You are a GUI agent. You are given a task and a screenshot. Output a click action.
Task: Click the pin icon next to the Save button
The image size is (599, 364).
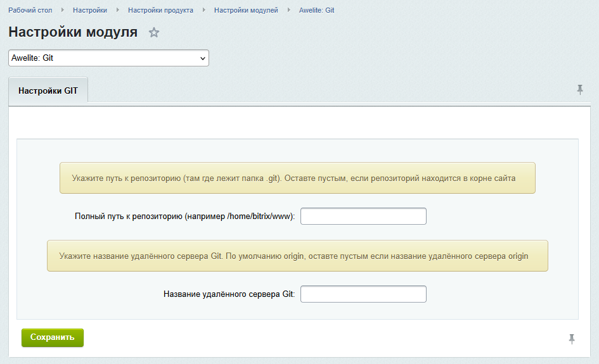point(572,339)
